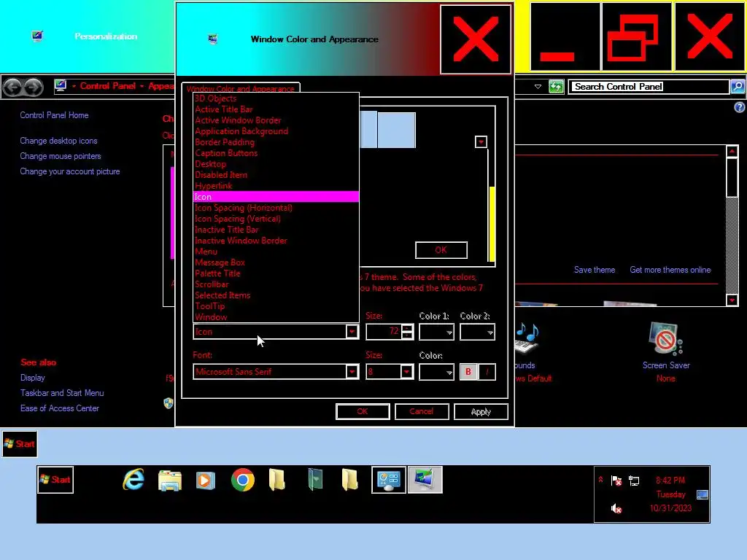This screenshot has height=560, width=747.
Task: Click 'Get more themes online' link
Action: click(670, 270)
